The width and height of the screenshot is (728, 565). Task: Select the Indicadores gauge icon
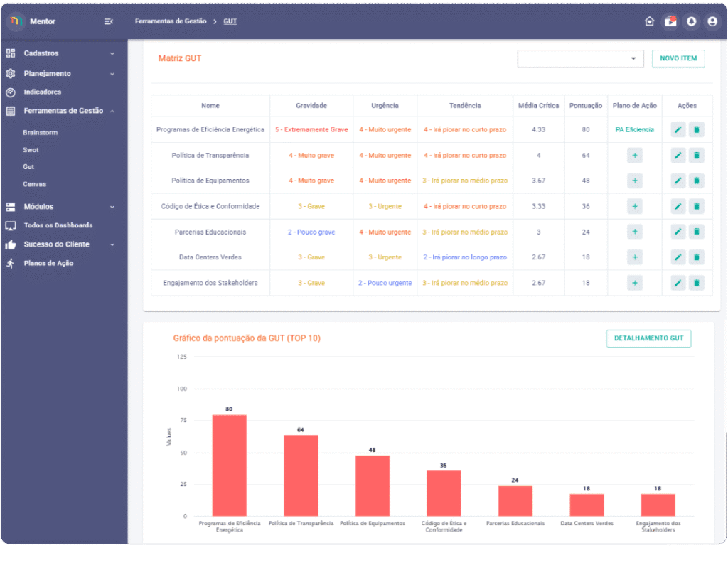pos(10,92)
